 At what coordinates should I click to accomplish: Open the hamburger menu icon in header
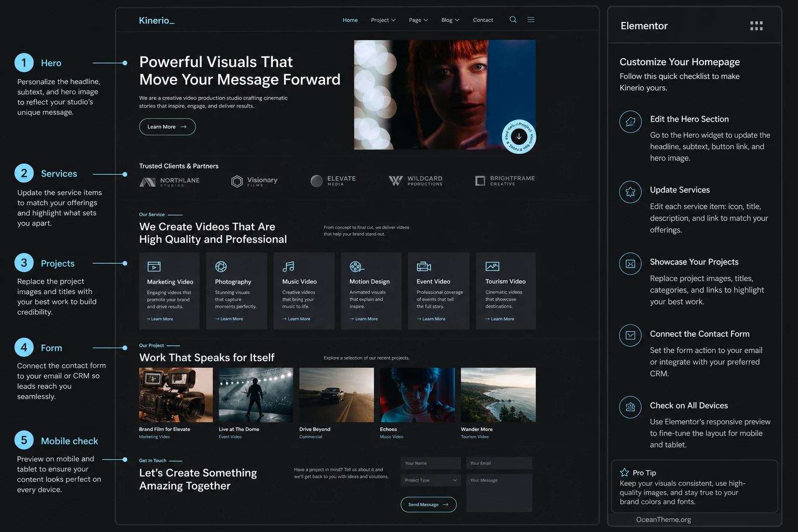531,20
